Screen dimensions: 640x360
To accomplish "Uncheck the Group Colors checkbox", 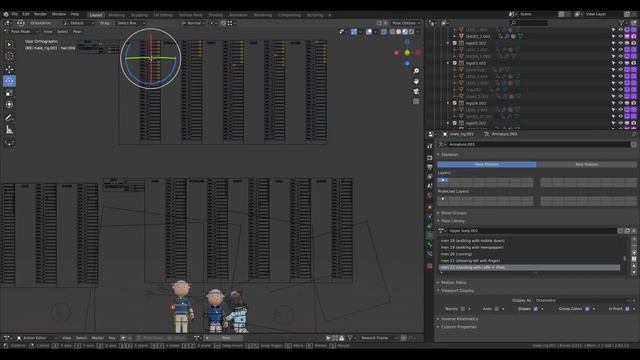I will point(587,309).
